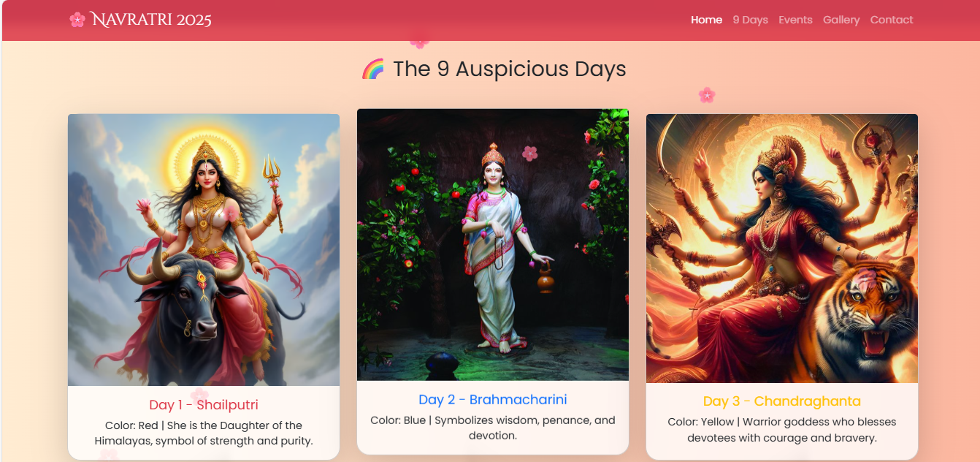Click the Navratri 2025 brand title
980x462 pixels.
point(152,20)
